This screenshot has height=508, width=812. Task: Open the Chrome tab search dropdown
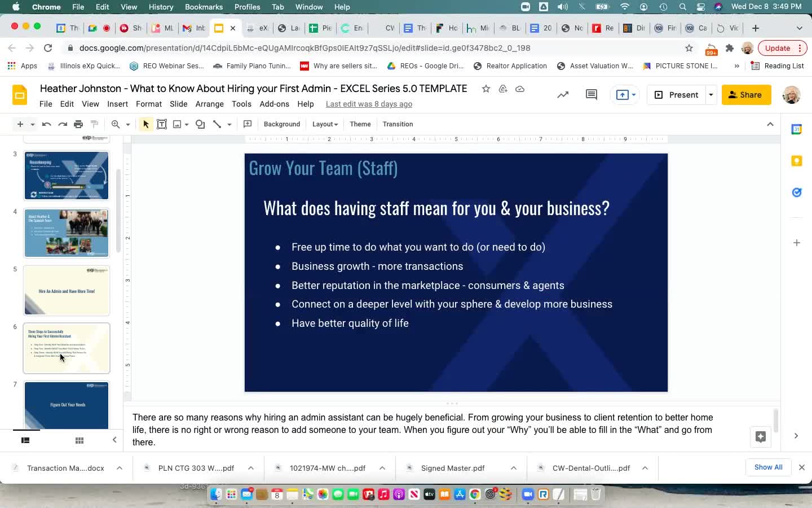click(x=799, y=28)
